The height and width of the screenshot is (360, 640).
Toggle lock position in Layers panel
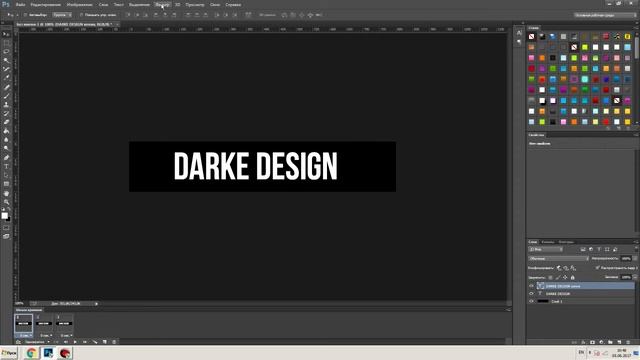coord(565,278)
